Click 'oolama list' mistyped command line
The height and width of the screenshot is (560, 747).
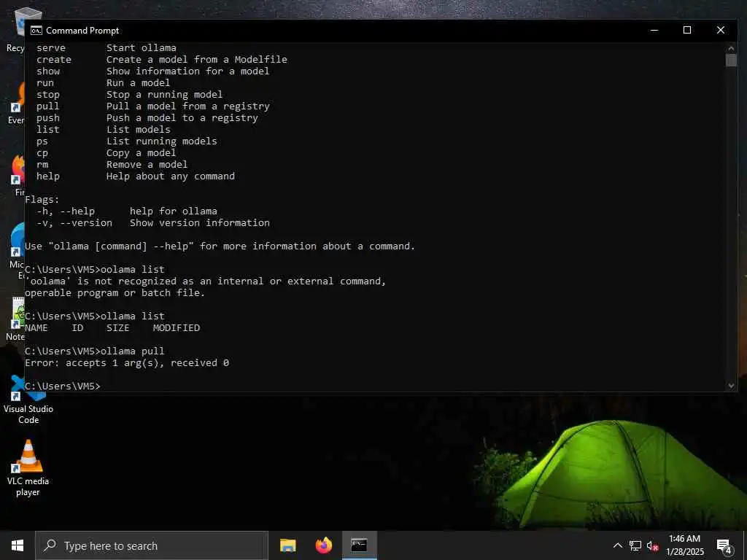(133, 270)
